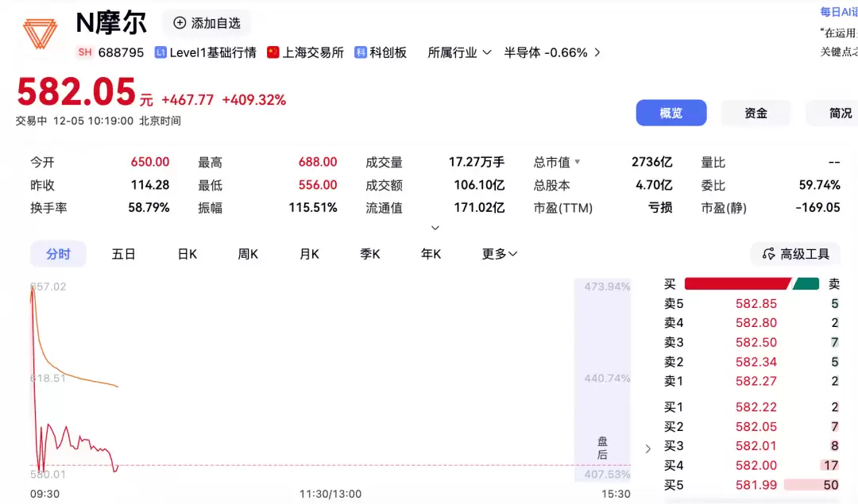Click the red-green buy-sell ratio bar
This screenshot has width=858, height=504.
pyautogui.click(x=752, y=283)
